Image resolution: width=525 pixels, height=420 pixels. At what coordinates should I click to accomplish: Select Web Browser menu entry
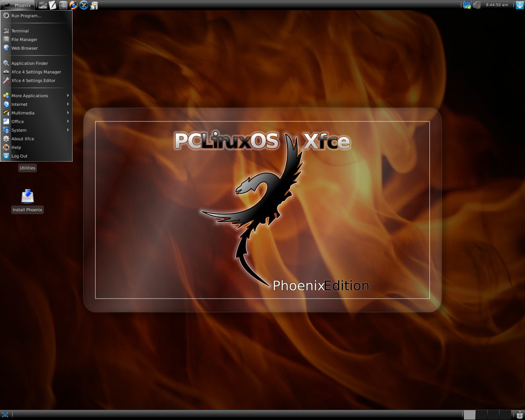[36, 48]
